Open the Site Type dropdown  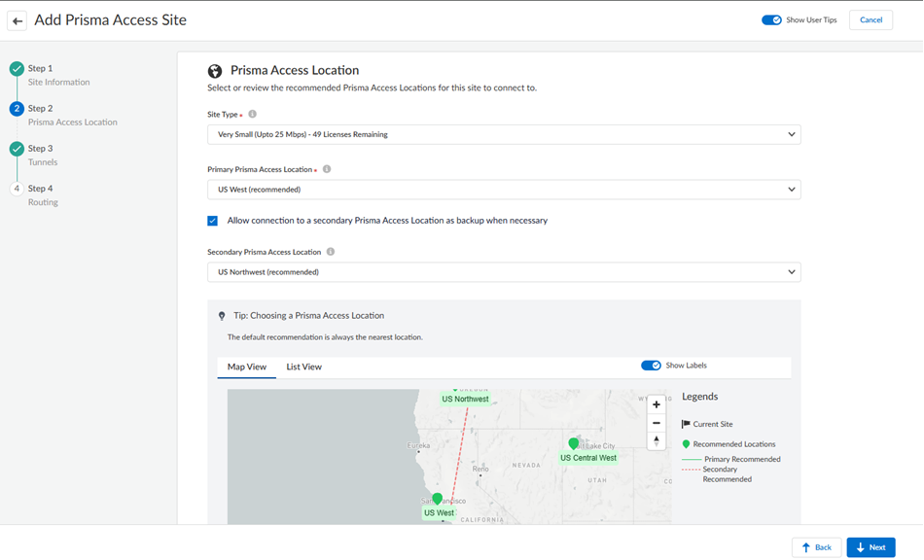(504, 135)
